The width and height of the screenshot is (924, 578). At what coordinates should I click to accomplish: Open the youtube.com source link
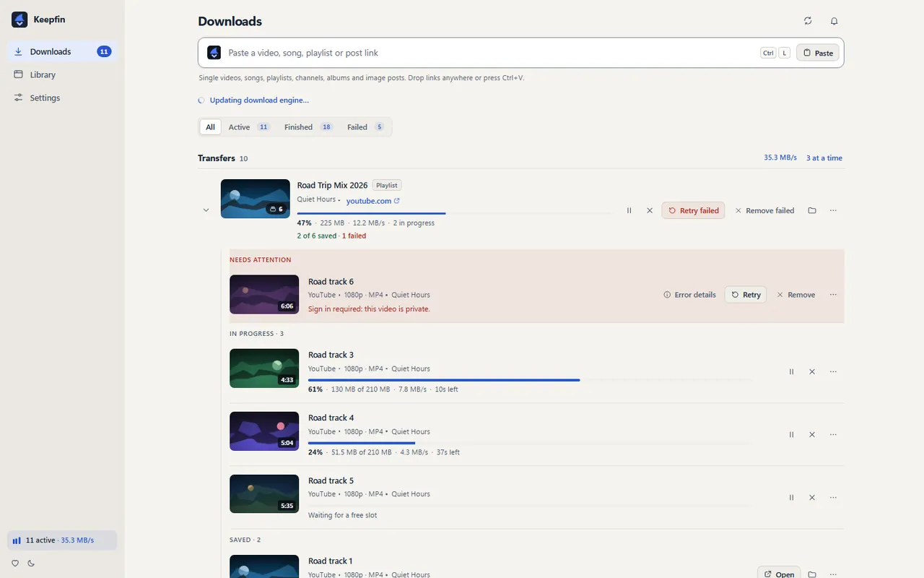[372, 201]
